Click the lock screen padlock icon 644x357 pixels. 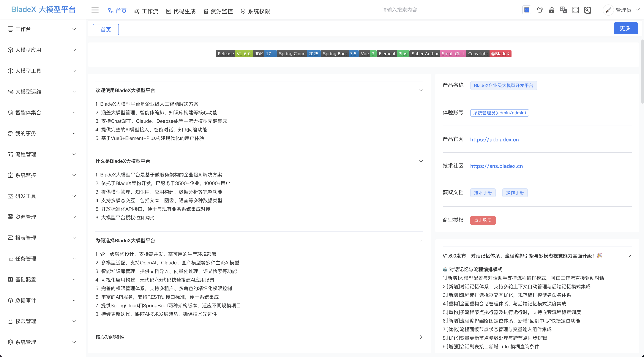(552, 10)
